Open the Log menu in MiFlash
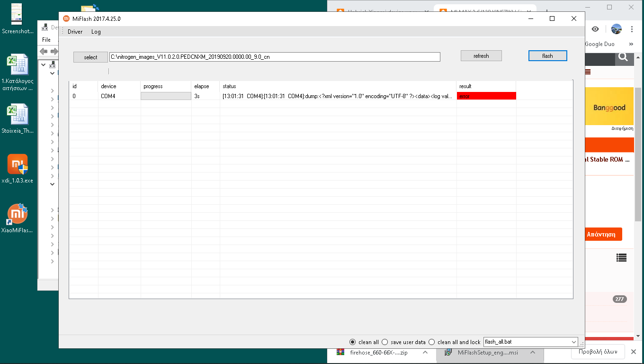The image size is (644, 364). coord(96,32)
